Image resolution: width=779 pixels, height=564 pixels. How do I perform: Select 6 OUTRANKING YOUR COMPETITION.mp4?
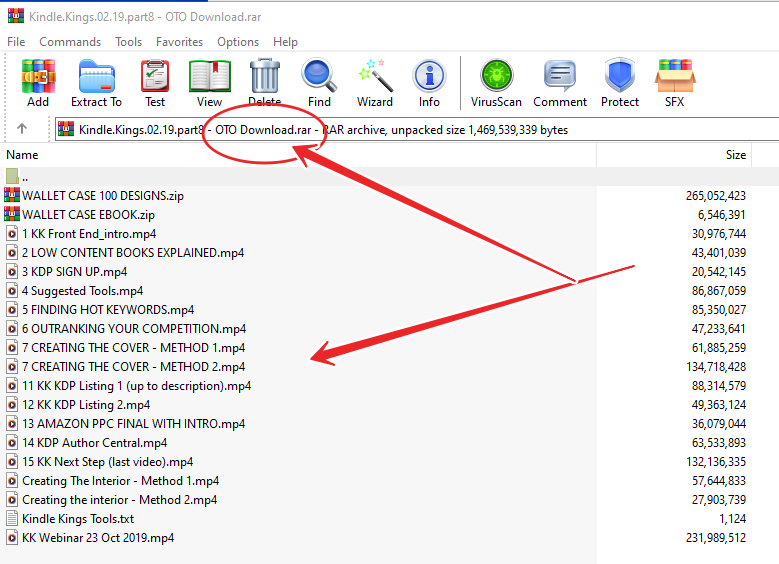134,328
